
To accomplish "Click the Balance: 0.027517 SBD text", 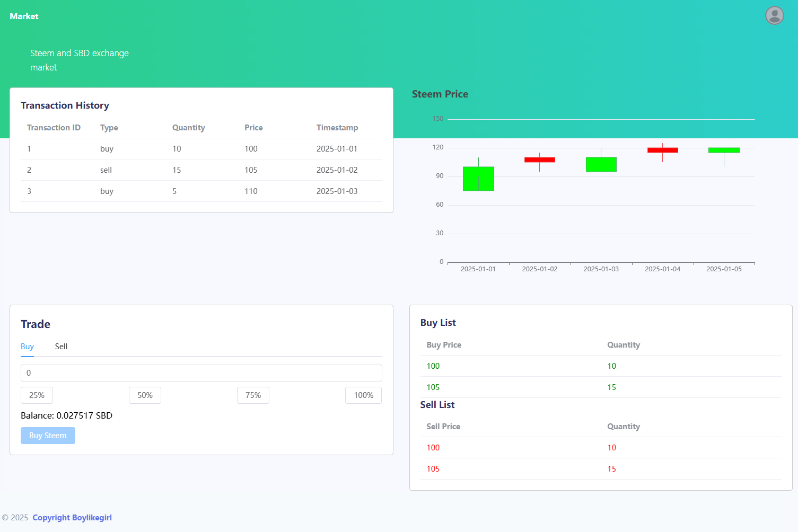I will click(x=66, y=415).
